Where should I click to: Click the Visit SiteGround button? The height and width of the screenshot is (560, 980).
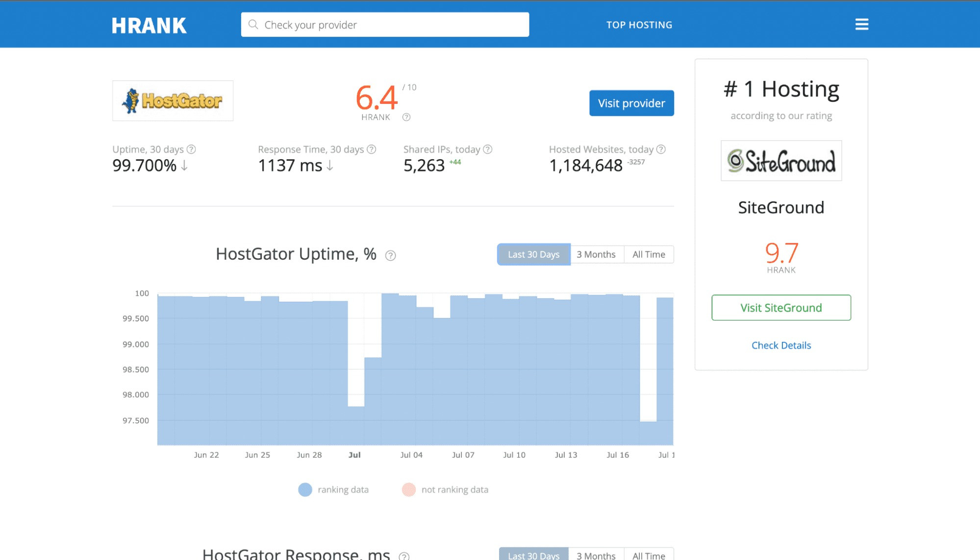(x=781, y=308)
